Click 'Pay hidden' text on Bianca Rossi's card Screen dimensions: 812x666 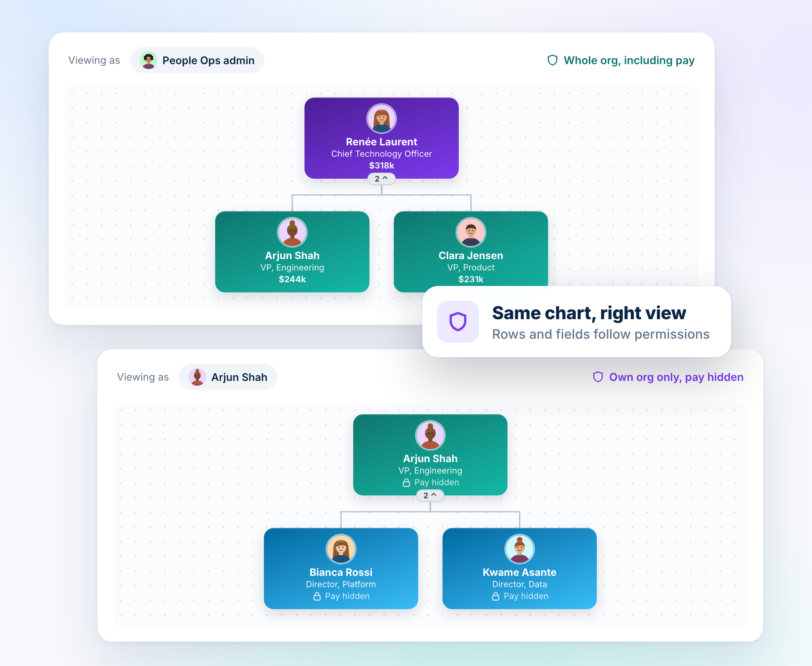[x=348, y=596]
